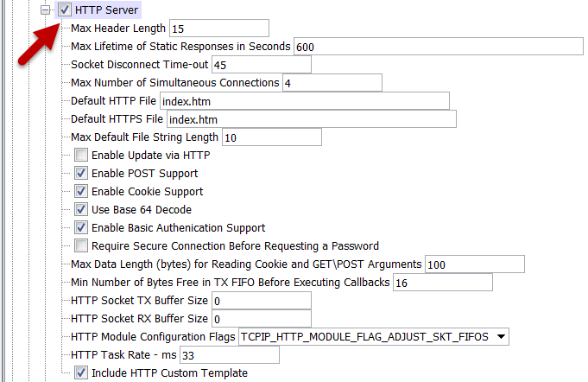588x382 pixels.
Task: Enable Update via HTTP checkbox
Action: click(x=81, y=156)
